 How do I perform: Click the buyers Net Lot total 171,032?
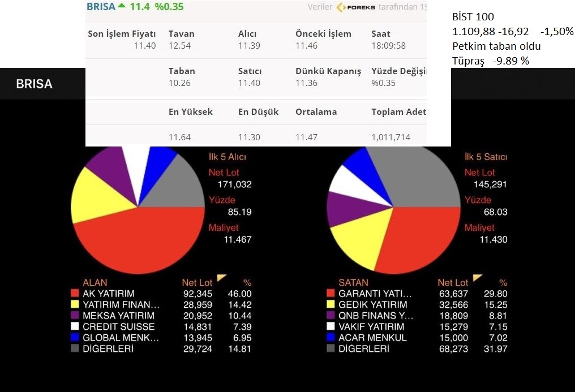click(x=235, y=184)
